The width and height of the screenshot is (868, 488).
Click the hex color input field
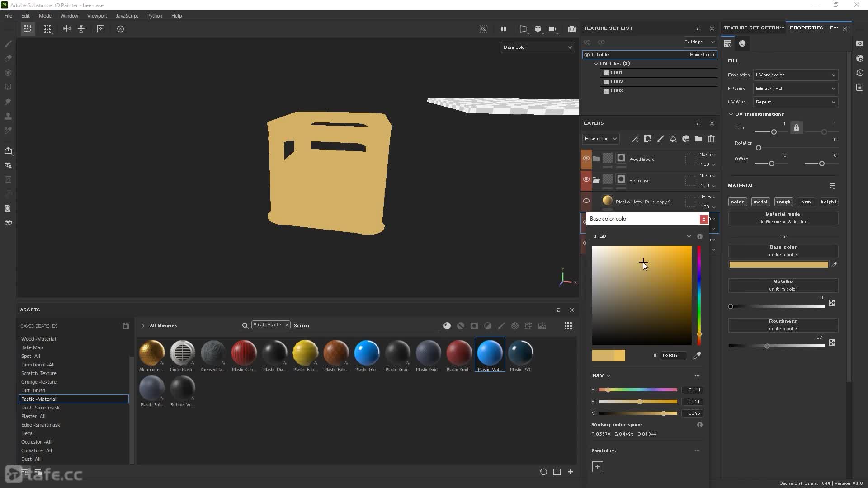click(673, 356)
